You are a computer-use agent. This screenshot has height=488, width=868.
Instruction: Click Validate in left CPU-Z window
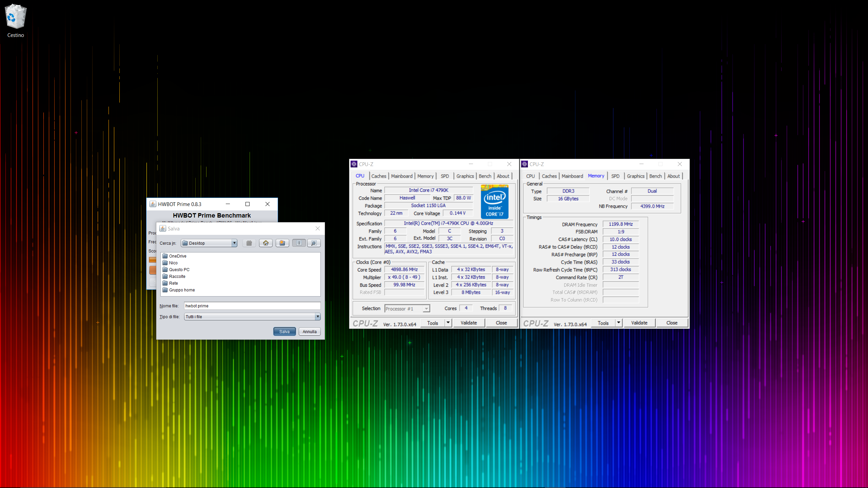click(x=469, y=323)
